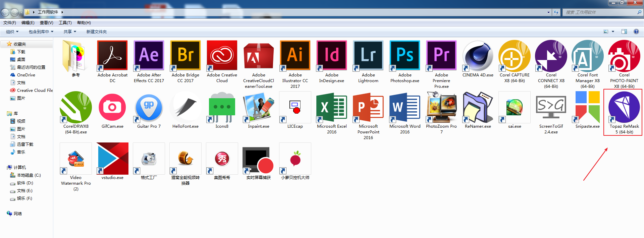Click the refresh button beside address bar
The width and height of the screenshot is (644, 238).
[x=556, y=12]
